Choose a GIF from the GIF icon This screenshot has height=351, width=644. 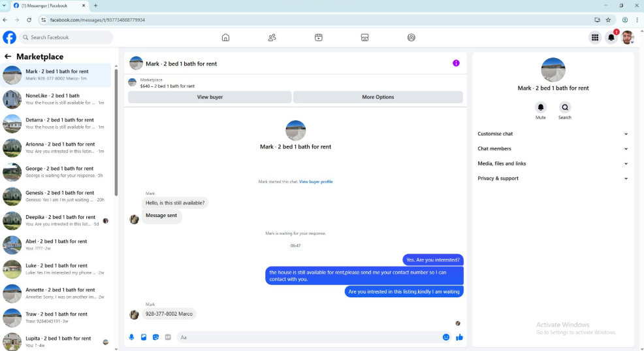click(x=168, y=337)
